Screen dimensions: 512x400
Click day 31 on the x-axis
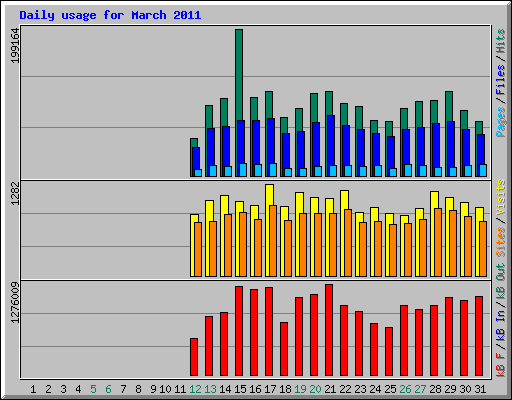pos(480,389)
